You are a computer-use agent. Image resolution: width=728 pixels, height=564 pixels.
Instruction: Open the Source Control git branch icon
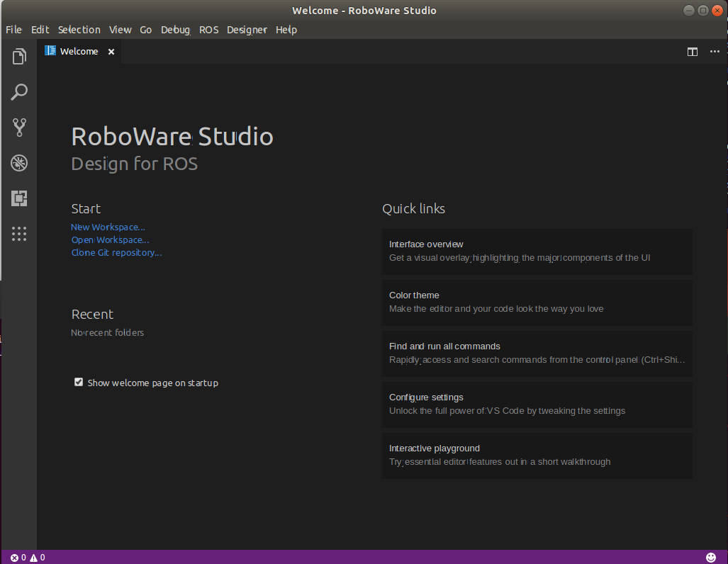(19, 128)
